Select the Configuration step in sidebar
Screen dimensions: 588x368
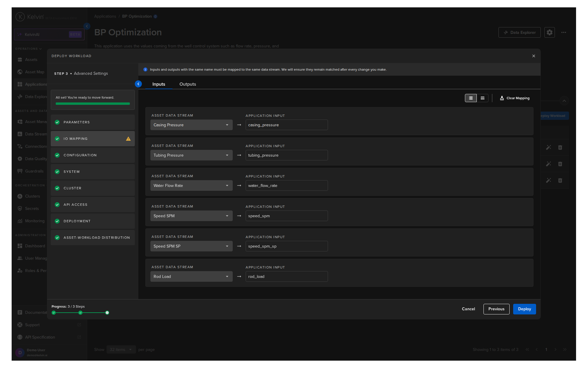tap(93, 155)
